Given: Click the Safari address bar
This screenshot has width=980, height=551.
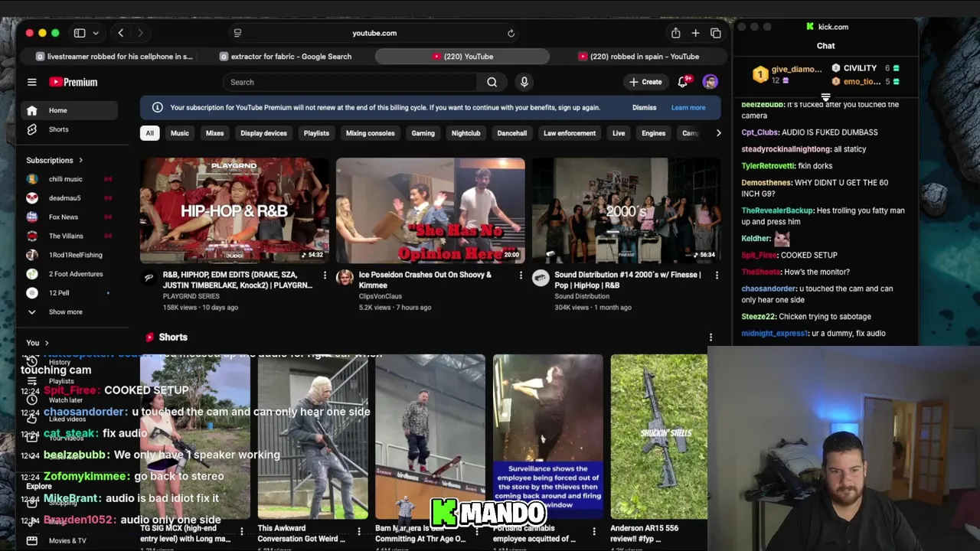Looking at the screenshot, I should (374, 33).
